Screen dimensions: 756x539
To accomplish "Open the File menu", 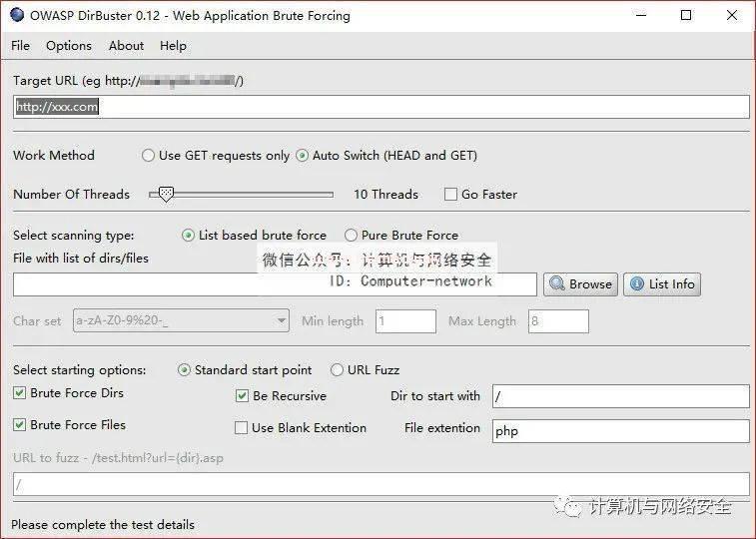I will pyautogui.click(x=20, y=46).
